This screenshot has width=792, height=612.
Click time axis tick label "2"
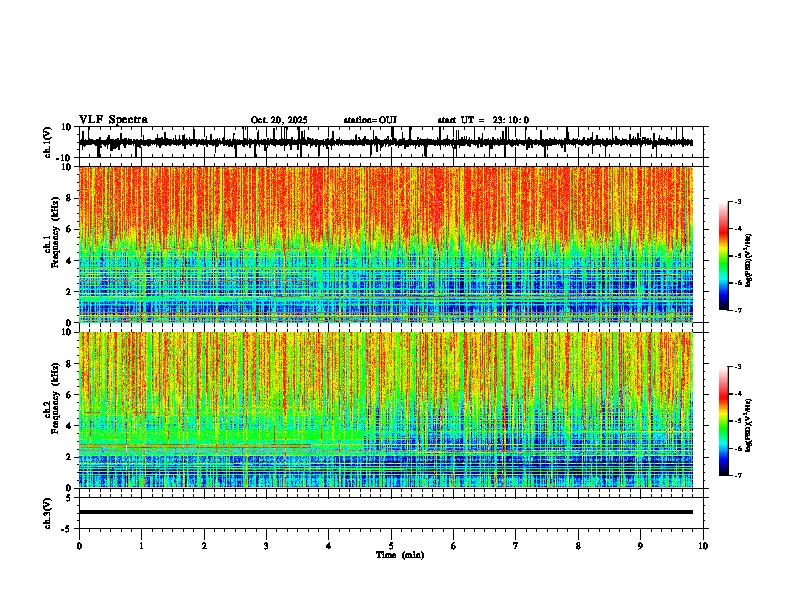(x=204, y=546)
